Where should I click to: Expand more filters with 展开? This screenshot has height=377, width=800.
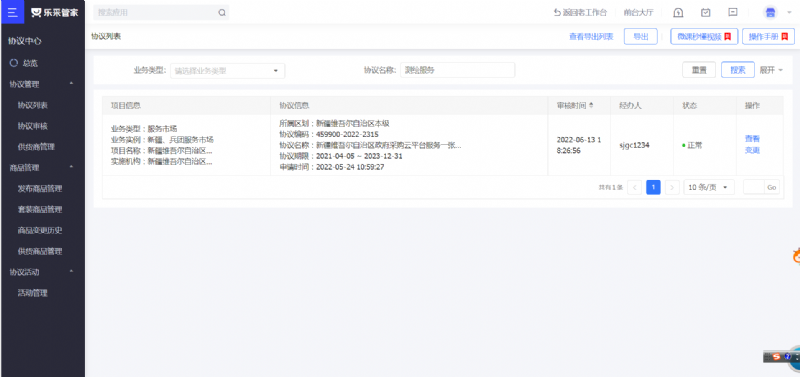pyautogui.click(x=771, y=70)
